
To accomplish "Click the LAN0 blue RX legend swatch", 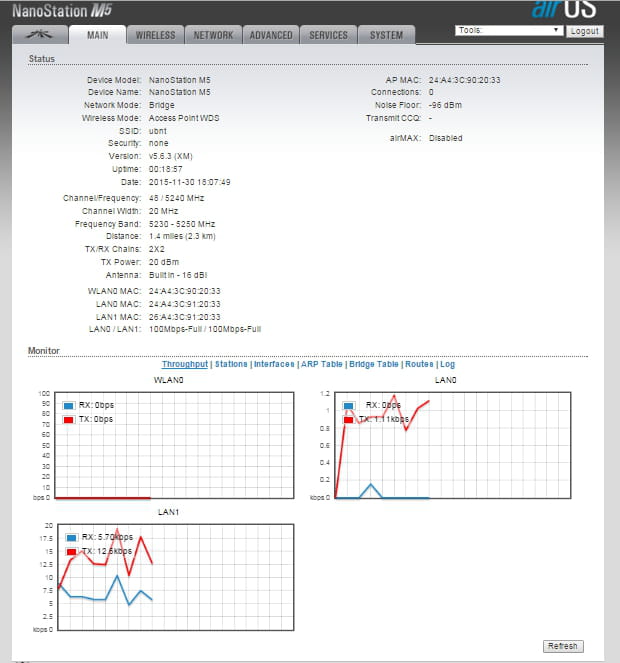I will click(x=348, y=405).
